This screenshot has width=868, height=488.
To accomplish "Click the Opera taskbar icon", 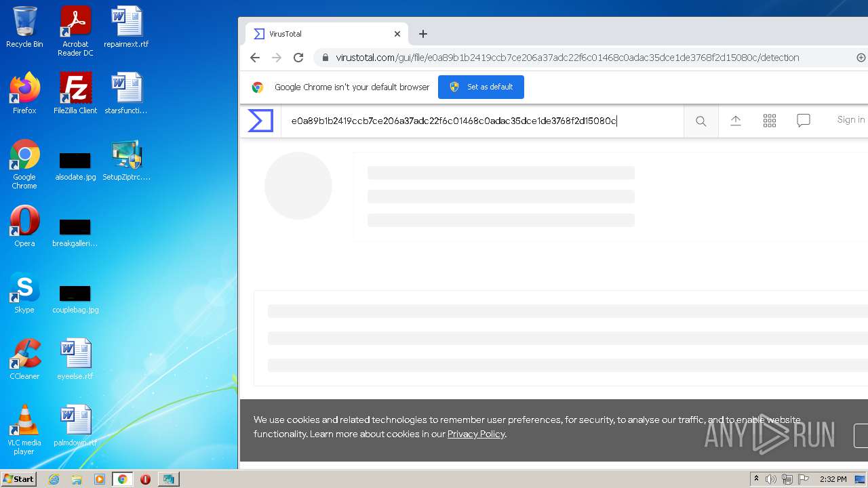I will (x=145, y=479).
